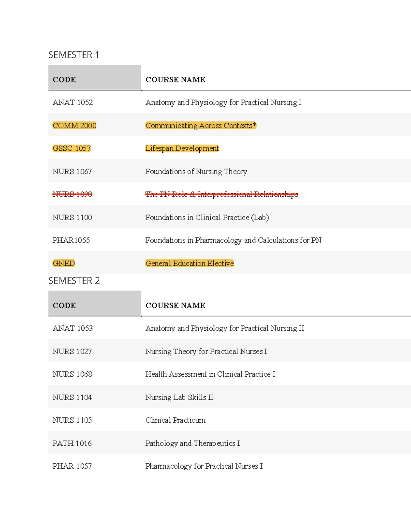411x532 pixels.
Task: Select course code PHAR 1057
Action: [72, 466]
